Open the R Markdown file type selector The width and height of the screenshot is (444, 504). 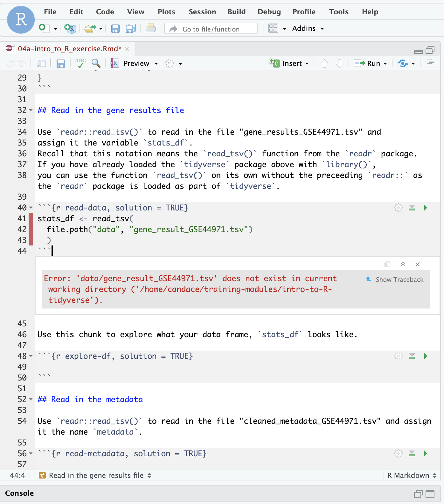pos(412,475)
